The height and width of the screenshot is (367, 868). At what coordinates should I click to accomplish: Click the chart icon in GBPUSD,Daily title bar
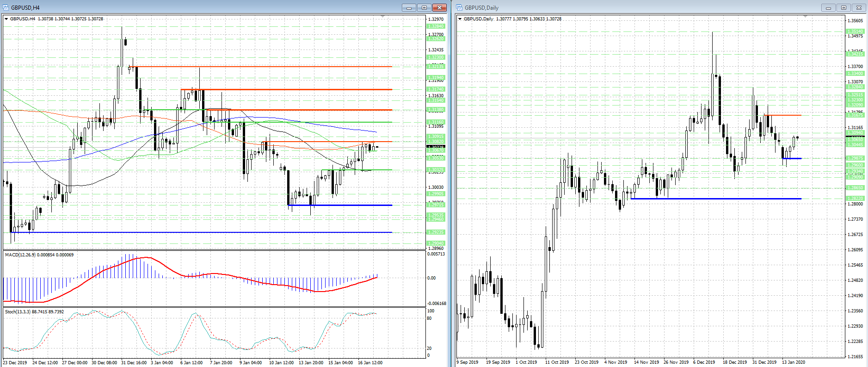tap(459, 7)
